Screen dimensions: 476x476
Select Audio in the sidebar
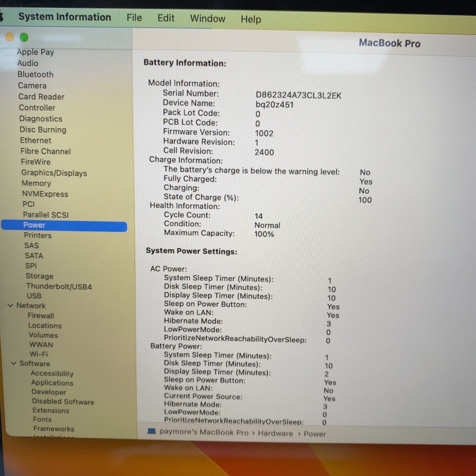(x=28, y=63)
